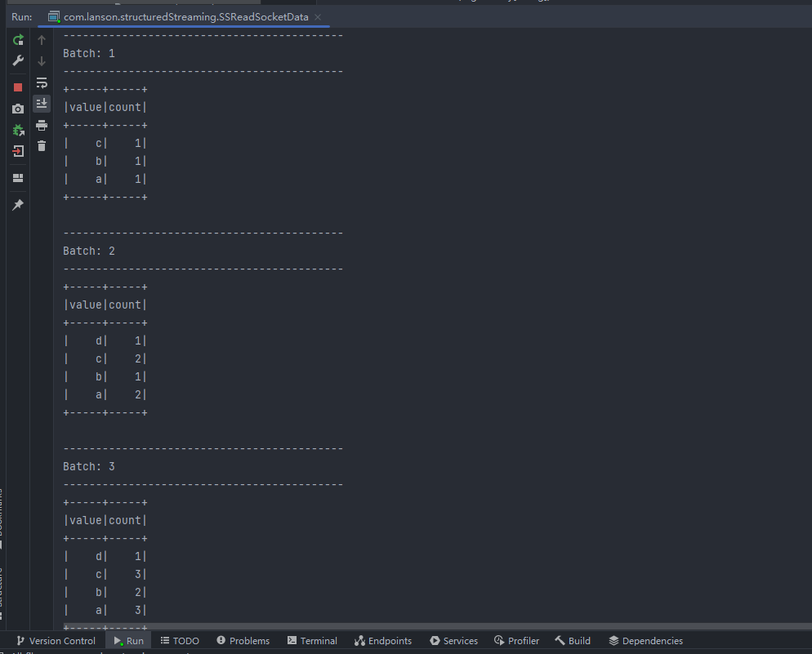Switch to the Problems tool window
This screenshot has width=812, height=654.
[x=243, y=641]
